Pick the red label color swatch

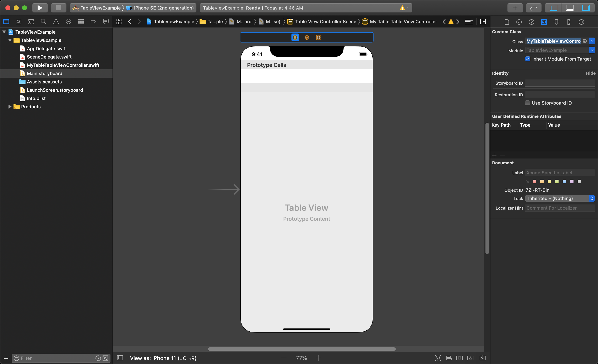(x=534, y=181)
